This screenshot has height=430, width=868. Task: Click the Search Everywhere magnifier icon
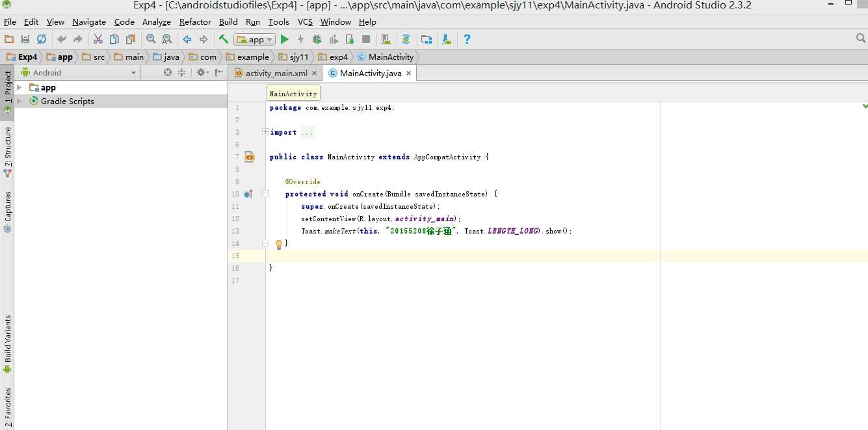point(861,39)
